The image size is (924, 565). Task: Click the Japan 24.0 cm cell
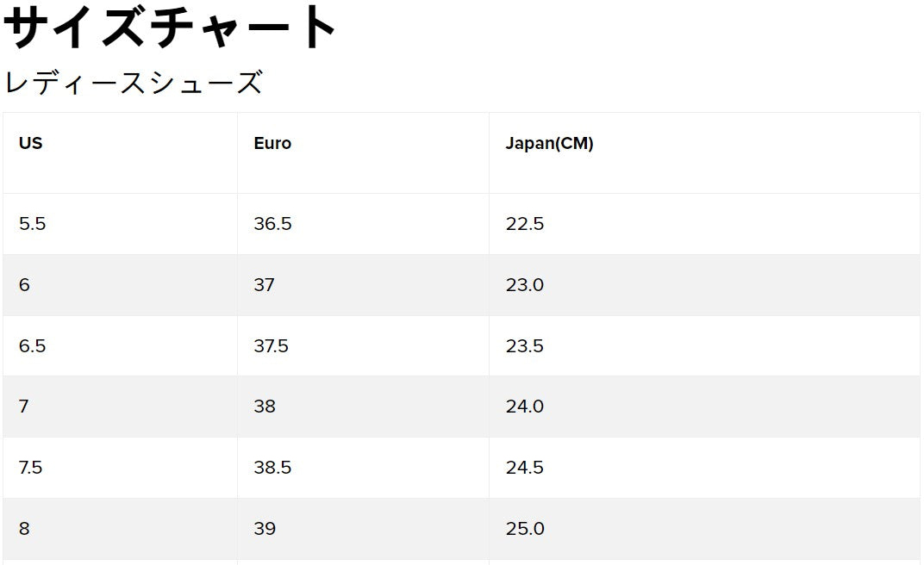525,407
